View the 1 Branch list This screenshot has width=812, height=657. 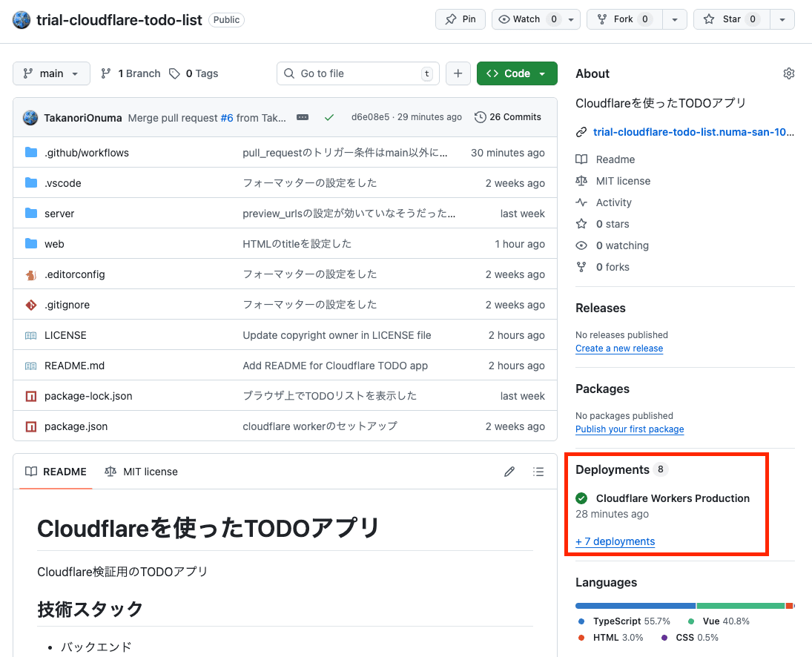pos(131,73)
